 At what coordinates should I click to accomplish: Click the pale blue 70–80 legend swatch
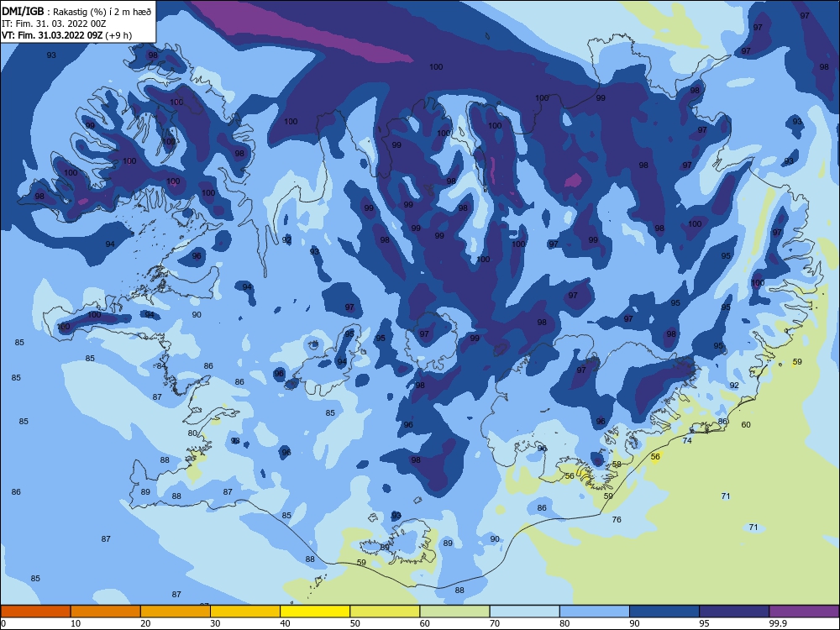pos(524,612)
